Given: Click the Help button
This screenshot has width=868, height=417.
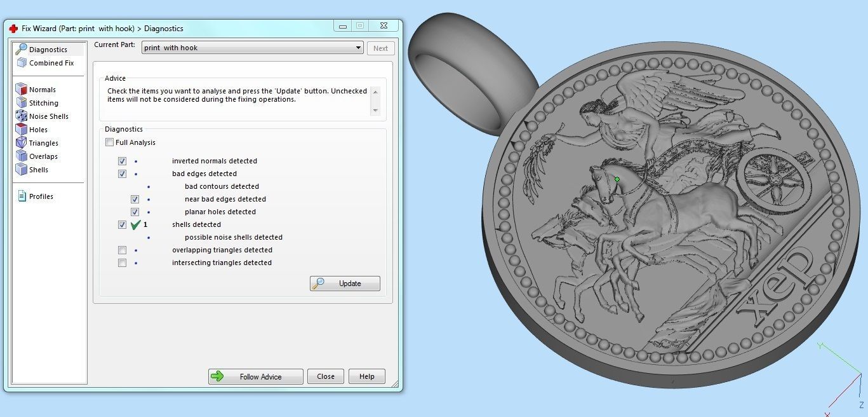Looking at the screenshot, I should pyautogui.click(x=367, y=376).
